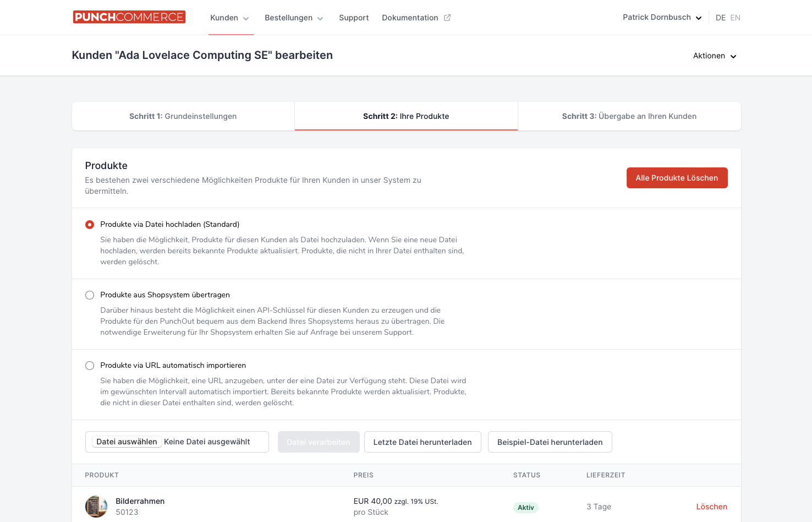Go to the Support page
This screenshot has height=522, width=812.
click(354, 18)
